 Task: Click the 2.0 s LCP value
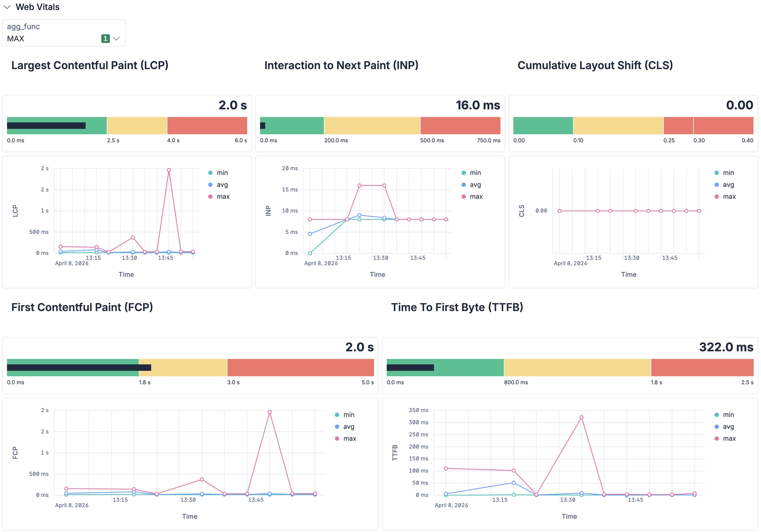coord(233,105)
